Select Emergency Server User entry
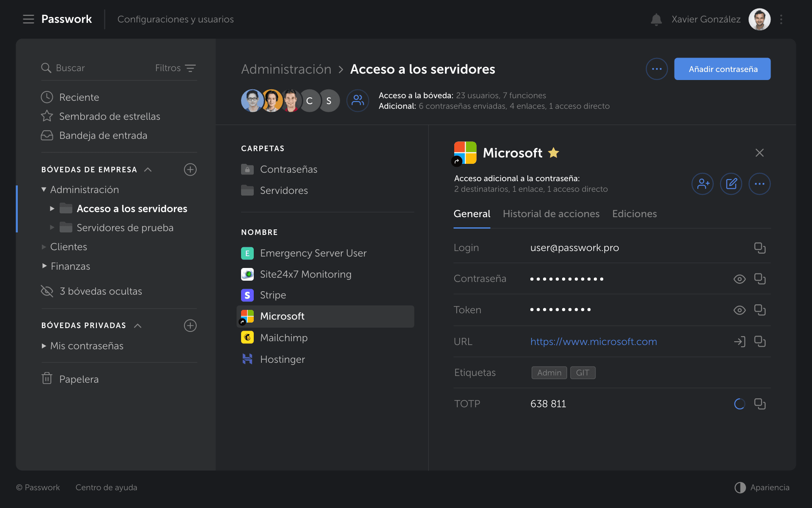 point(304,253)
